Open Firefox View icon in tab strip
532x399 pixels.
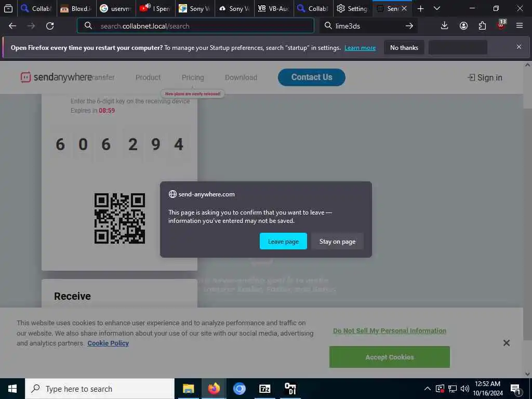click(x=8, y=8)
